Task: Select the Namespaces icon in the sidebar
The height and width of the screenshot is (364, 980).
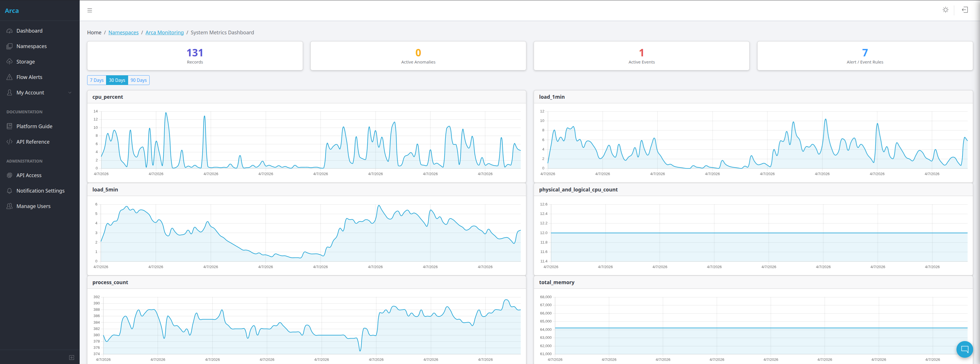Action: (x=9, y=46)
